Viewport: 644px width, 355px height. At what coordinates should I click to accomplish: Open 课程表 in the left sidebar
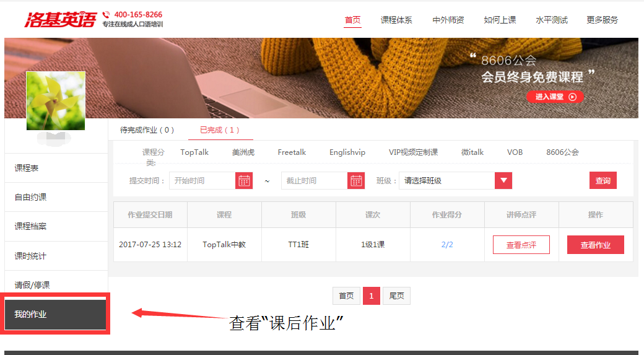click(56, 168)
